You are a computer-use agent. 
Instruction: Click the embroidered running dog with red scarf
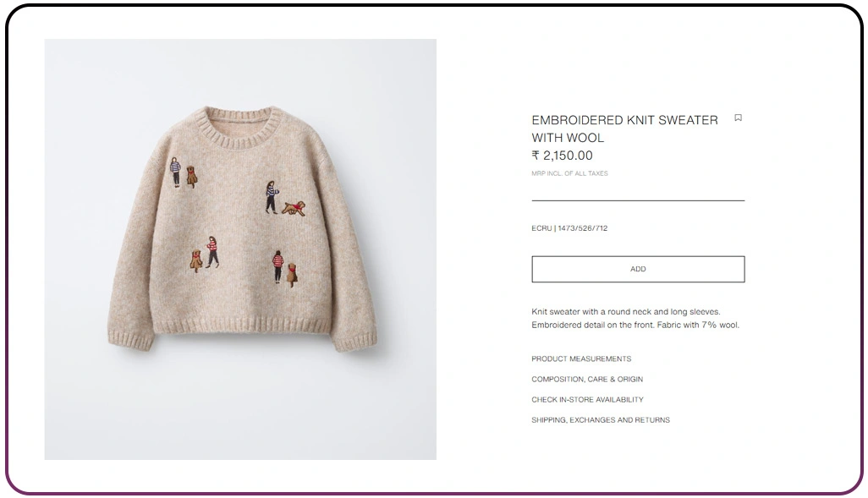[294, 208]
